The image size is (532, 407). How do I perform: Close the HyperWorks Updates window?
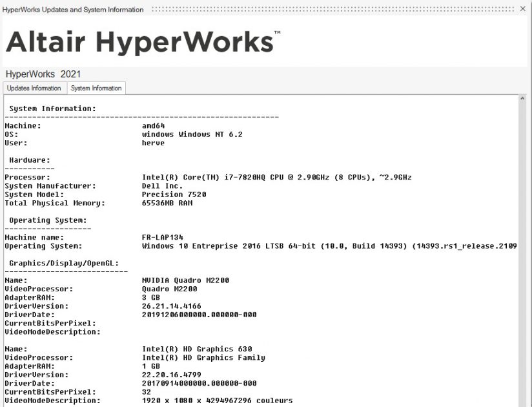(522, 9)
